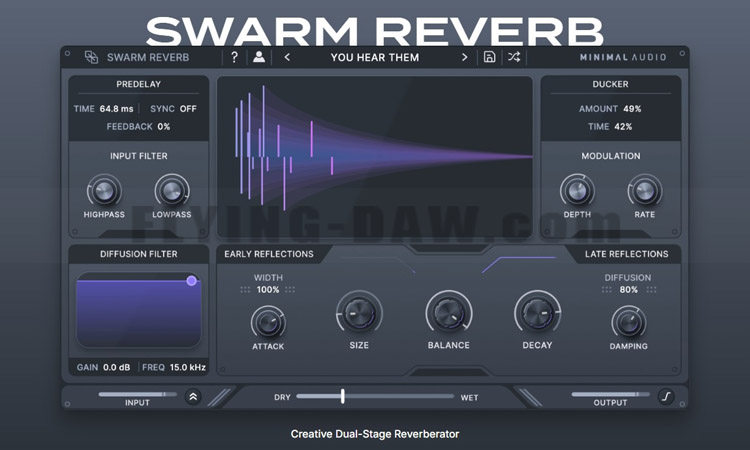Click the DUCKER section header
The width and height of the screenshot is (750, 450).
pos(610,84)
